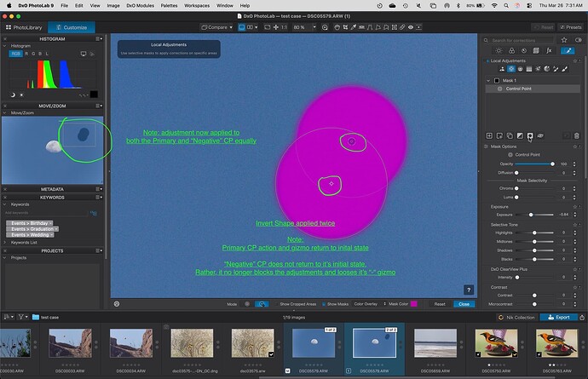The width and height of the screenshot is (588, 379).
Task: Toggle the highlight clipping sun icon in histogram
Action: click(x=21, y=95)
